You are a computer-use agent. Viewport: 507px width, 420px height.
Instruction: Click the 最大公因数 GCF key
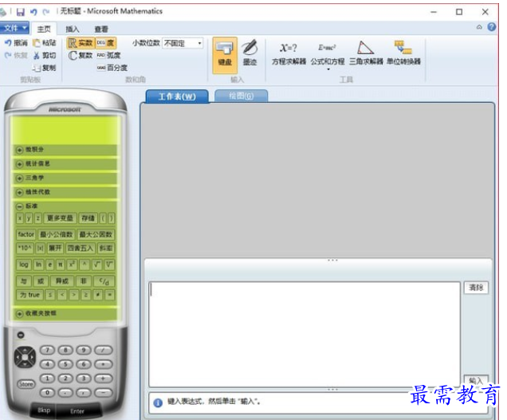click(96, 234)
